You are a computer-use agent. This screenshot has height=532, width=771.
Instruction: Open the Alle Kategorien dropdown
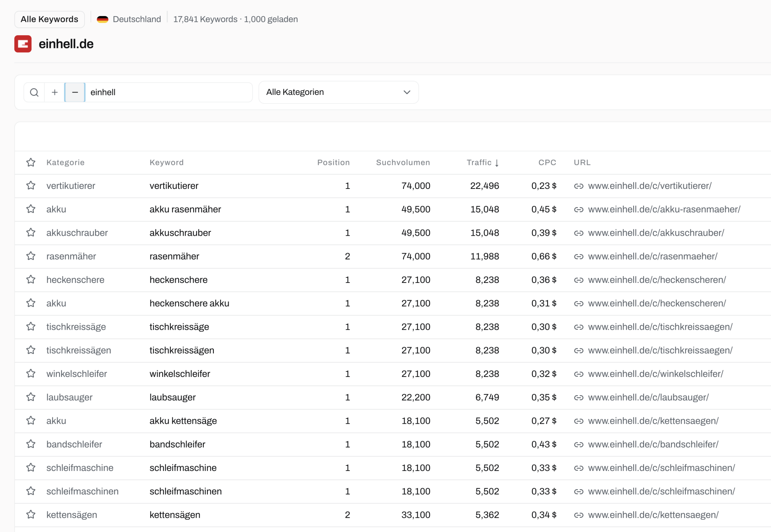[x=338, y=92]
